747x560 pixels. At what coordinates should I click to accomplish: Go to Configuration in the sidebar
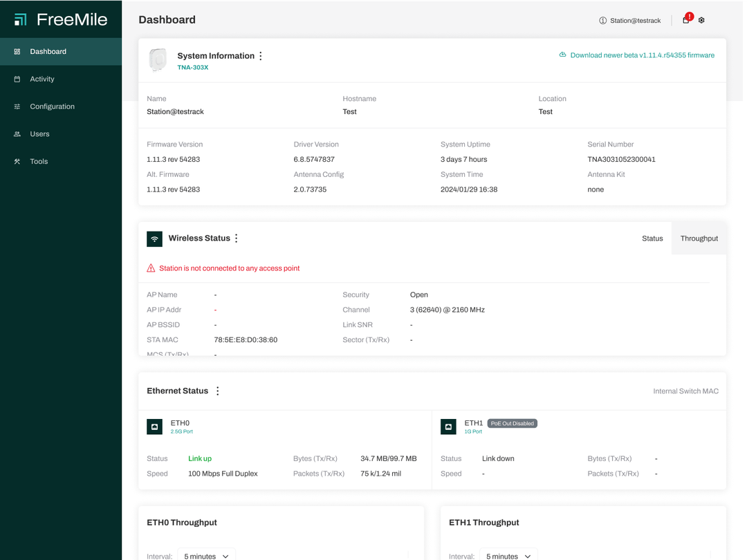point(52,106)
